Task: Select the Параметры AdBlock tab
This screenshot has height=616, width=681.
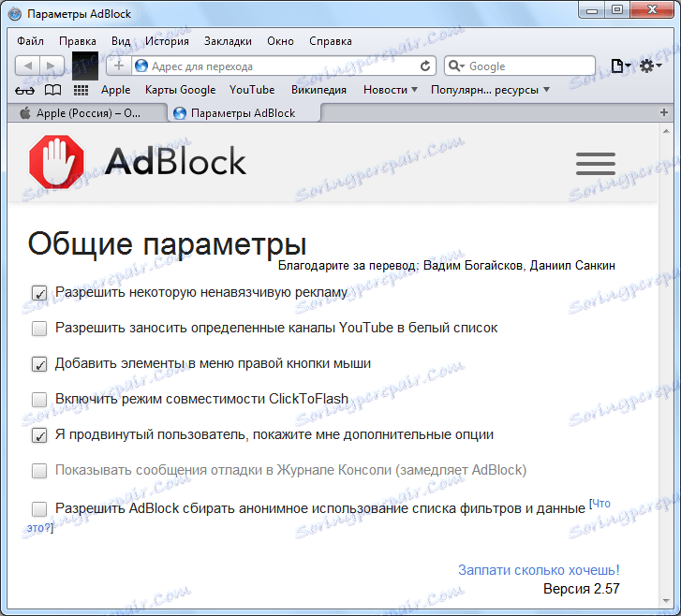Action: tap(244, 113)
